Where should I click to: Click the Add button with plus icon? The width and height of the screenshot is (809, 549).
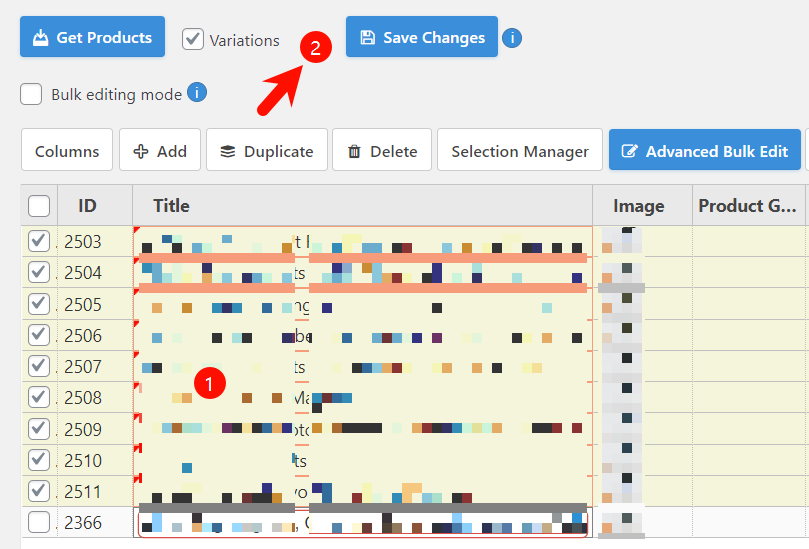coord(160,150)
